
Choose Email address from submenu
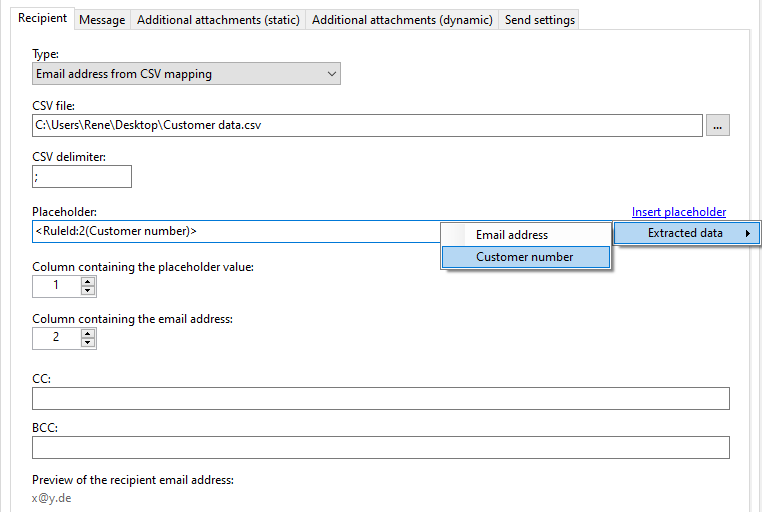click(526, 235)
